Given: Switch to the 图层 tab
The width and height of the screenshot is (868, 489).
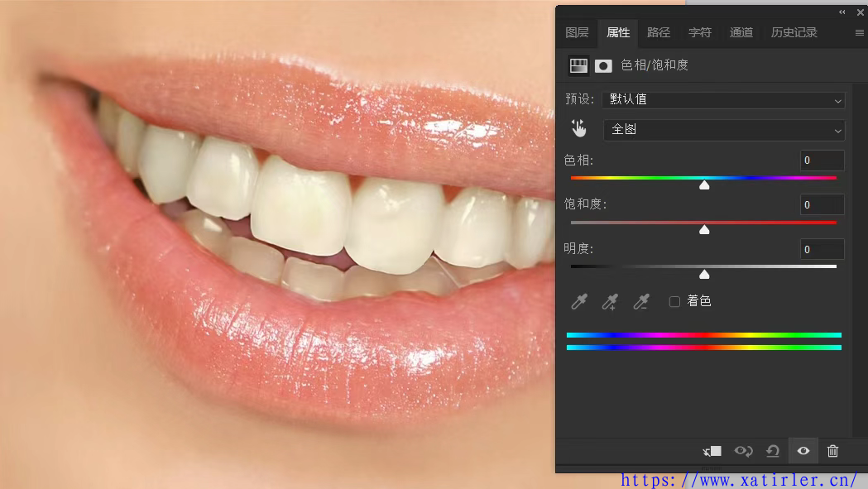Looking at the screenshot, I should pos(577,33).
